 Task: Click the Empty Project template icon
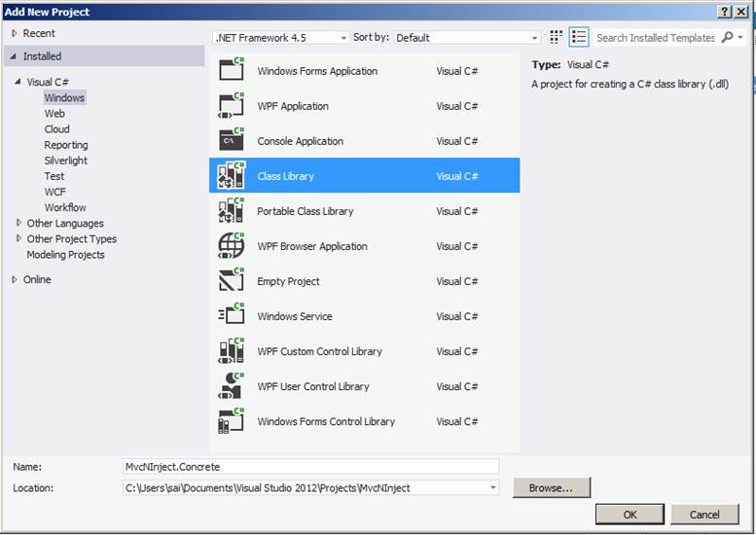[232, 280]
